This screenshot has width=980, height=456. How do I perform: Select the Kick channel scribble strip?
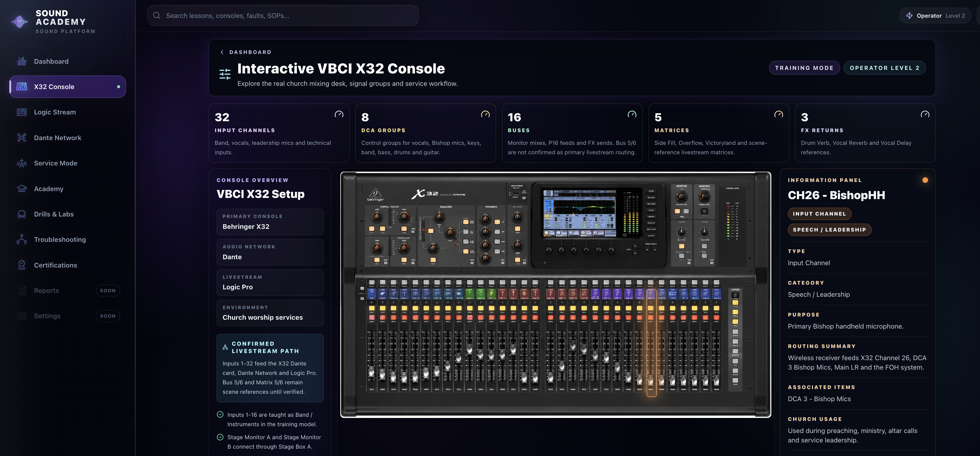click(x=372, y=294)
